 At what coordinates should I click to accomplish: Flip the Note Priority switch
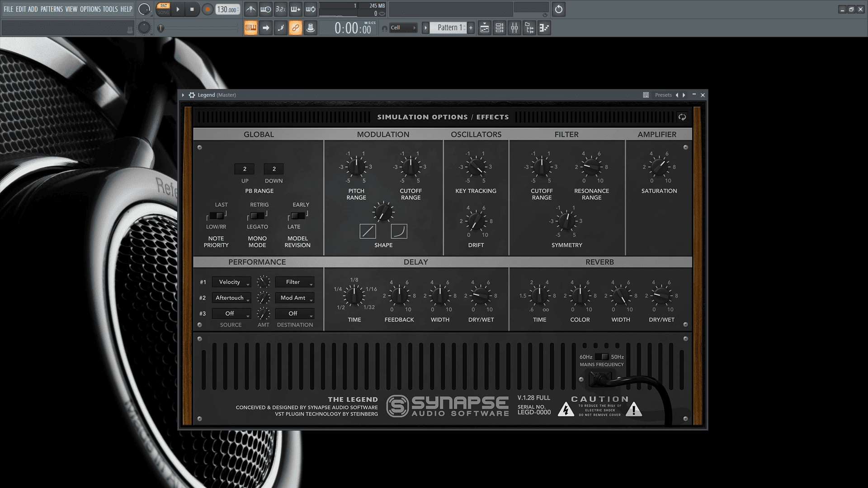pyautogui.click(x=217, y=216)
